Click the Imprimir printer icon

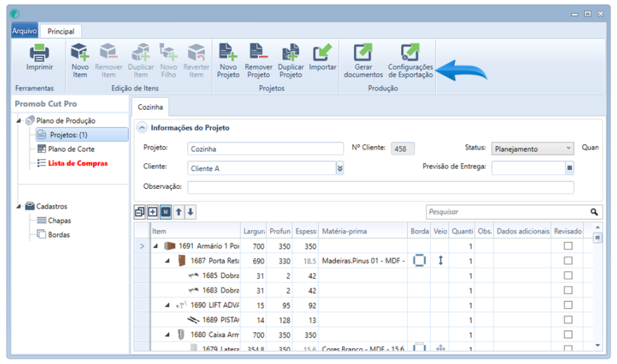(40, 53)
